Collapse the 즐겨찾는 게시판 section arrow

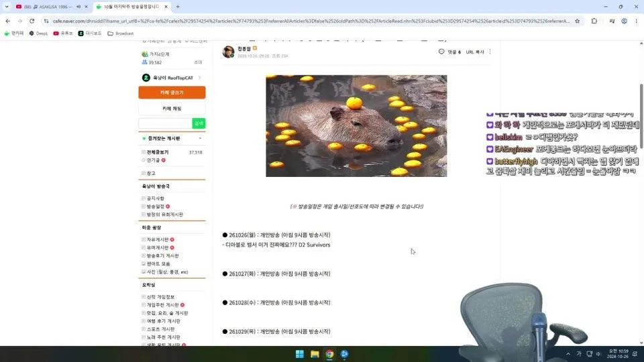(x=200, y=138)
